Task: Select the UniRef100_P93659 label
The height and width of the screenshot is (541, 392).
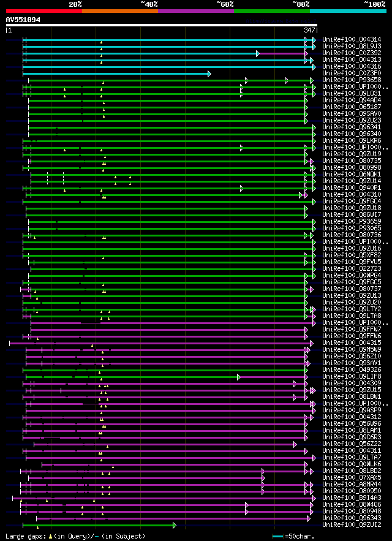Action: [x=352, y=222]
